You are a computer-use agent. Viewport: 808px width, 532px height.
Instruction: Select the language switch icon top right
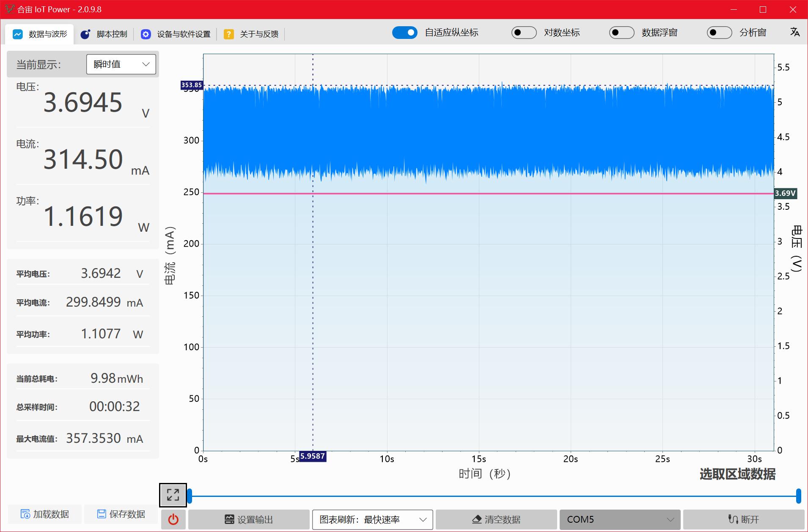point(794,33)
